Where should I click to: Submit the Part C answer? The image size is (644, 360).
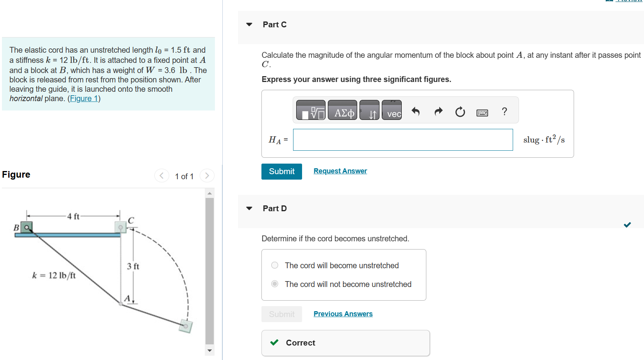[x=281, y=171]
